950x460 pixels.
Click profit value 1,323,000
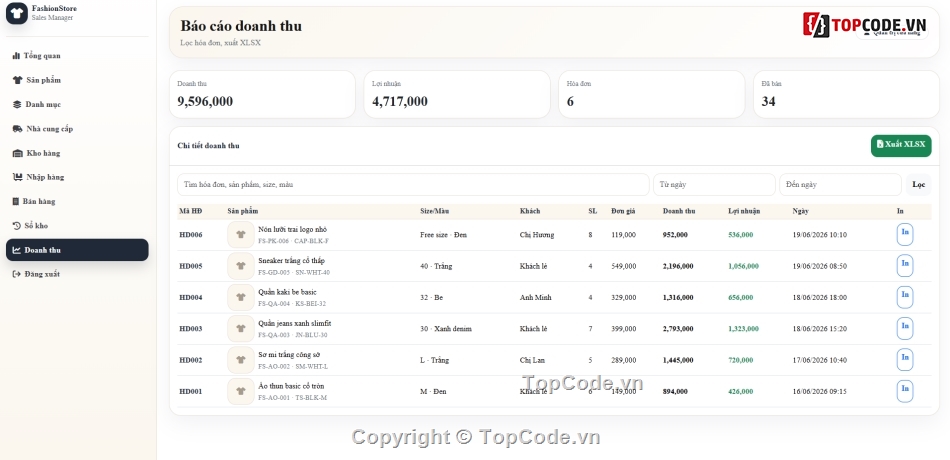click(x=743, y=328)
